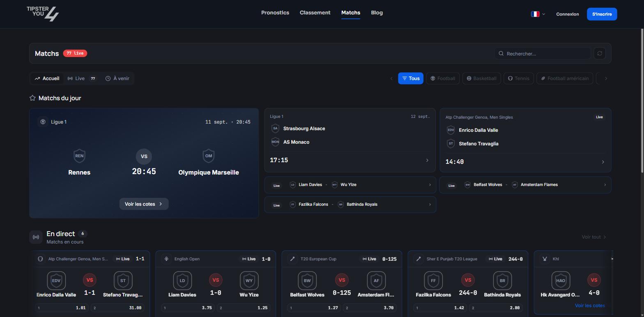Image resolution: width=644 pixels, height=317 pixels.
Task: Click the star icon beside Matchs du jour
Action: pyautogui.click(x=32, y=98)
